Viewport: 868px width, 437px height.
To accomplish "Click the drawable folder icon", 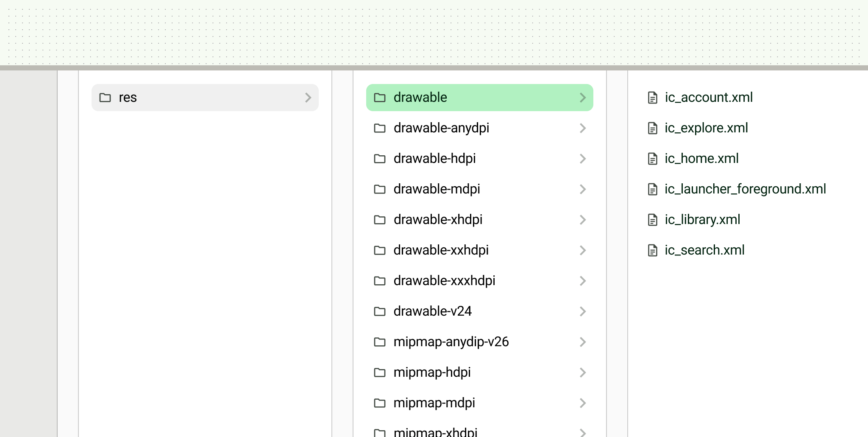I will click(x=380, y=98).
